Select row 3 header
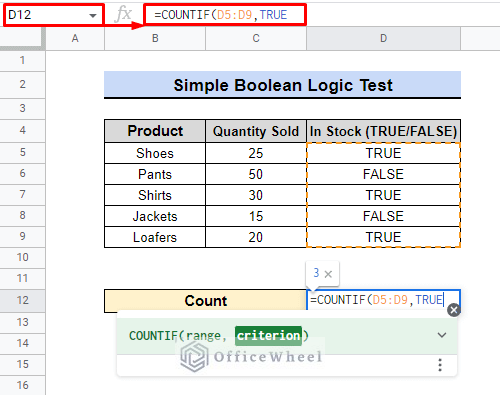Screen dimensions: 500x395 pos(22,109)
